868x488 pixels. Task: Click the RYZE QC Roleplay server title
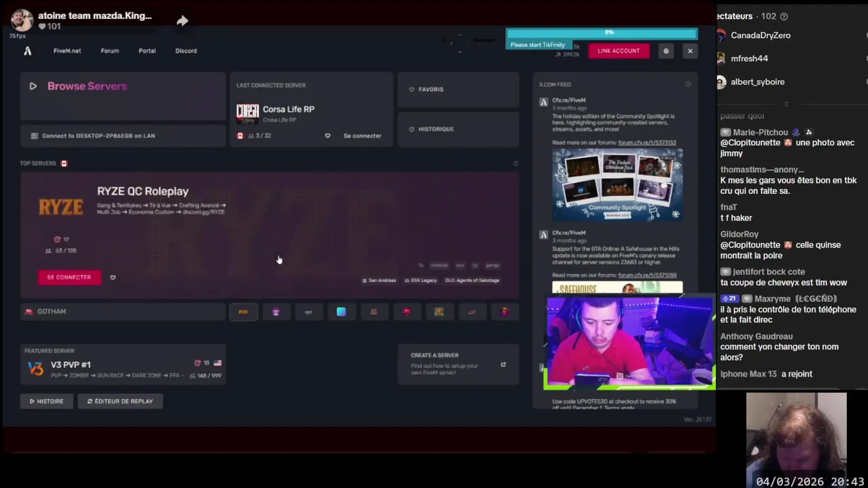click(x=142, y=192)
